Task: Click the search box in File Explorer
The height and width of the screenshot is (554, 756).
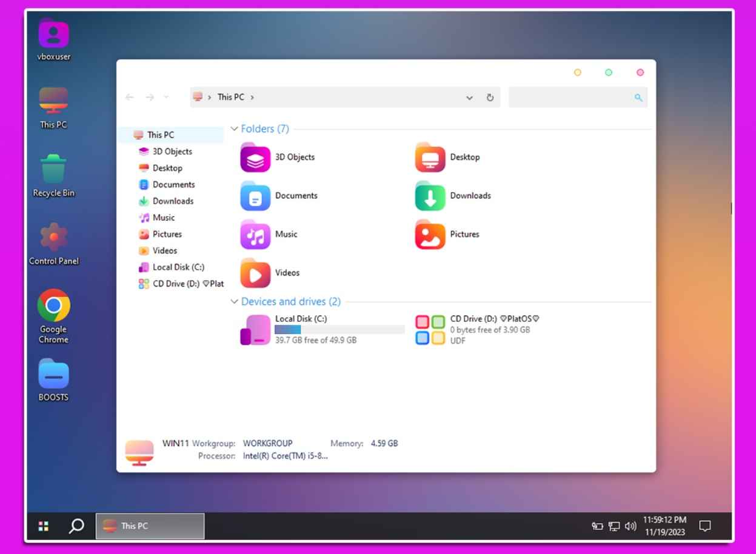Action: tap(571, 98)
